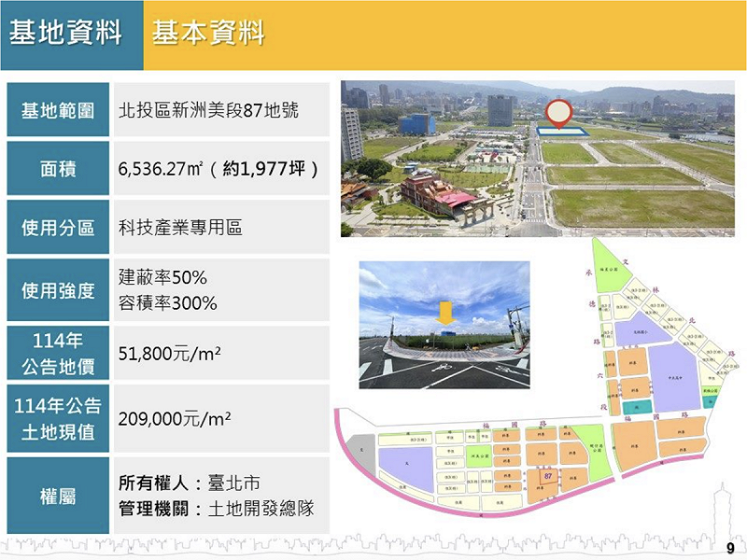
Task: Click the 114年公告地價 label cell
Action: (x=58, y=353)
